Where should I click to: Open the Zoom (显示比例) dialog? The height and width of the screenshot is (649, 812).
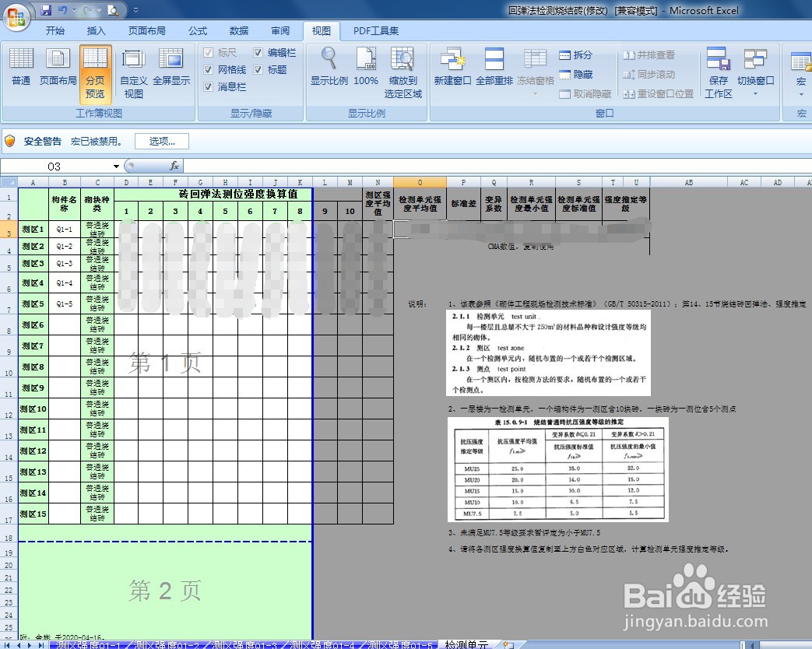pyautogui.click(x=329, y=66)
